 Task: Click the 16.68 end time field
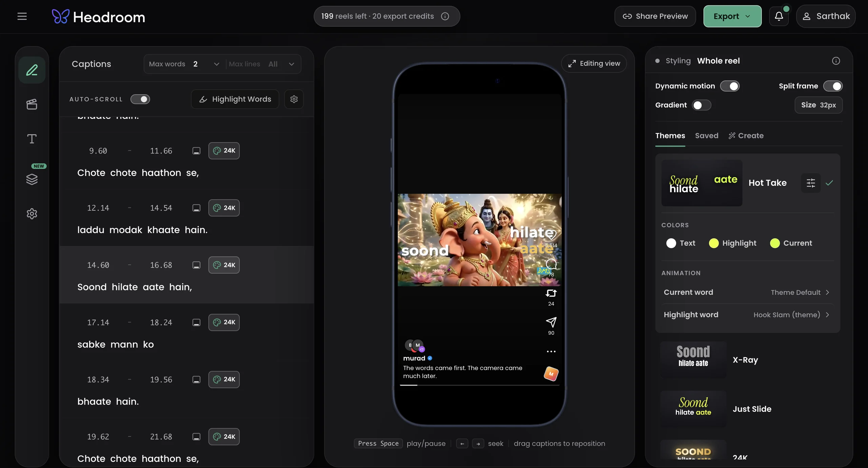[161, 265]
